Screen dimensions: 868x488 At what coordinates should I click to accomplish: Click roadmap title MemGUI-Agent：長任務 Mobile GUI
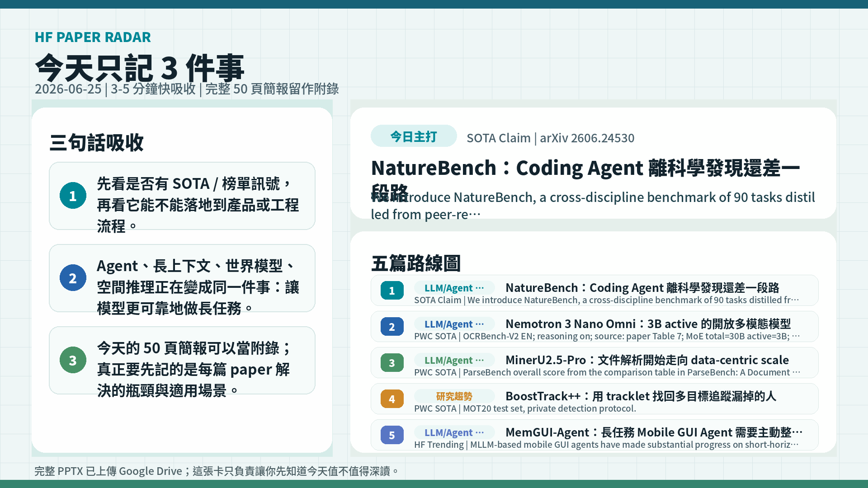coord(654,432)
